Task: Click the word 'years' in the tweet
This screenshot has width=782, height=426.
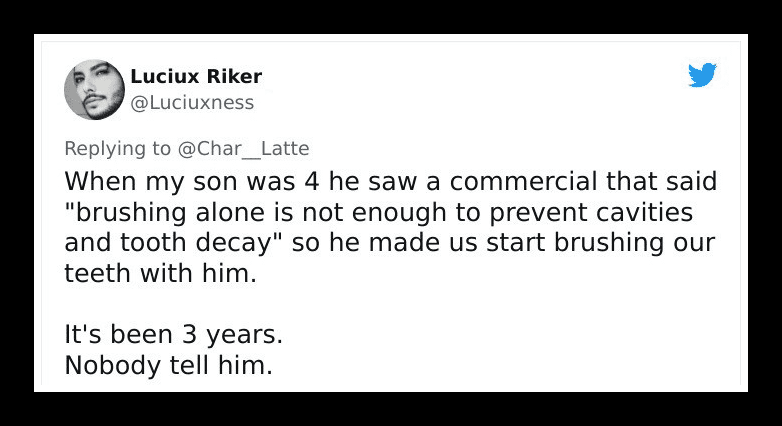Action: coord(244,336)
